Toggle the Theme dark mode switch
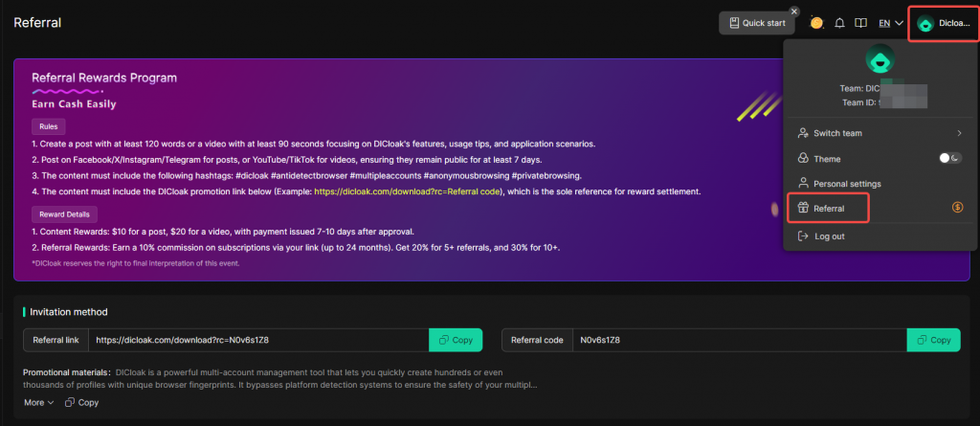Screen dimensions: 980x426 point(950,158)
